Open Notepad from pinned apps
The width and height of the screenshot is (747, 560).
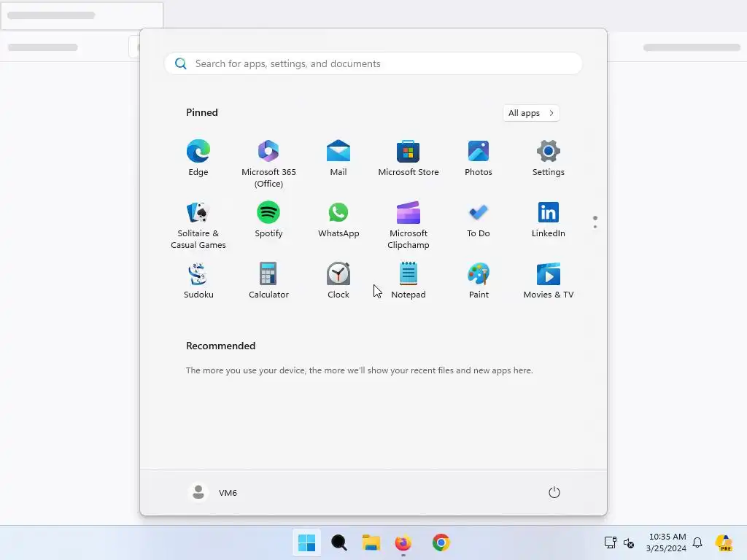[409, 281]
